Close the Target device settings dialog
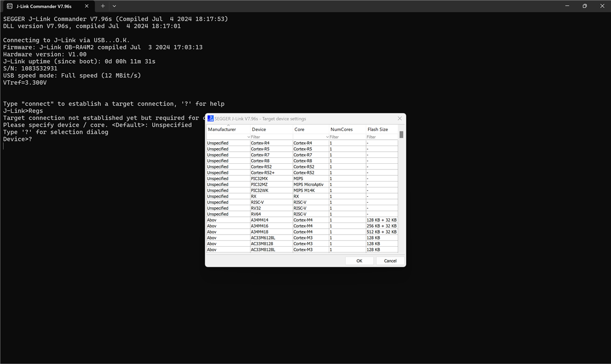This screenshot has width=611, height=364. point(400,119)
